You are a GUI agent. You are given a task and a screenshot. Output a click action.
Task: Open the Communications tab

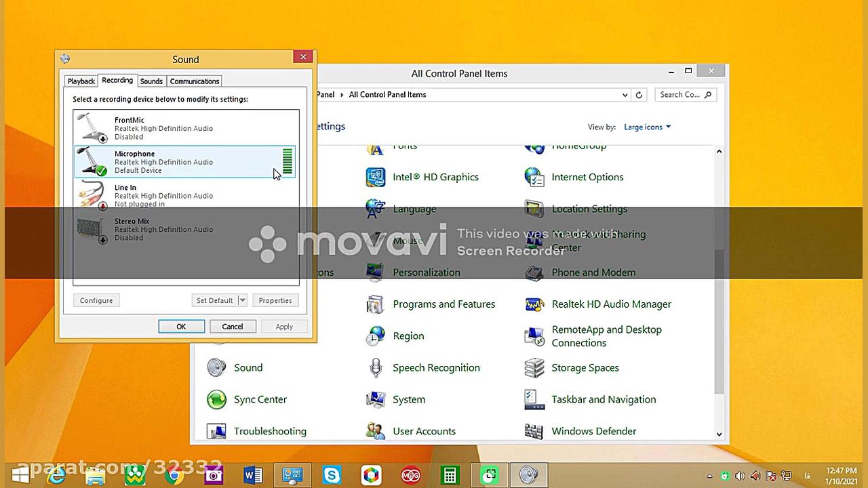tap(195, 81)
